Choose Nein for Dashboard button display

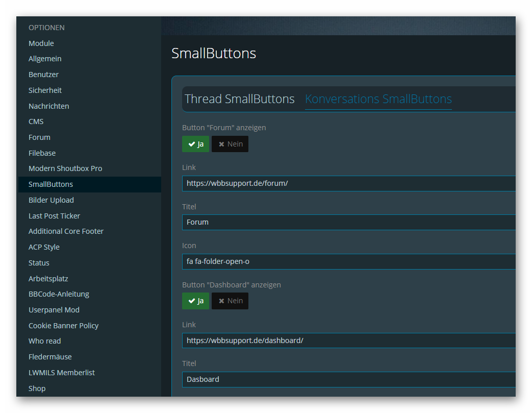pyautogui.click(x=230, y=301)
